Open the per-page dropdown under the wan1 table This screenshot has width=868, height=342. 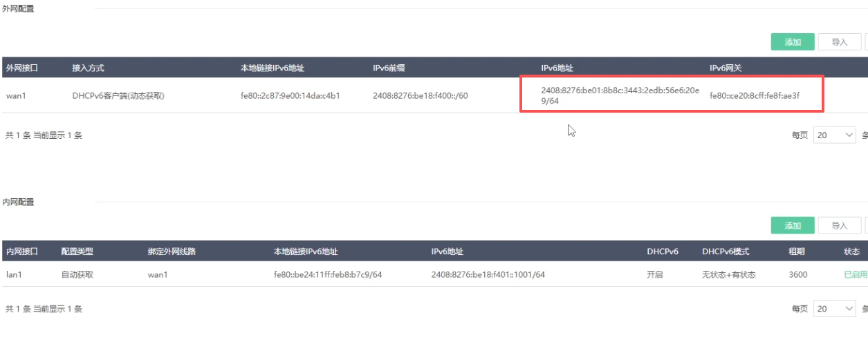pyautogui.click(x=835, y=135)
